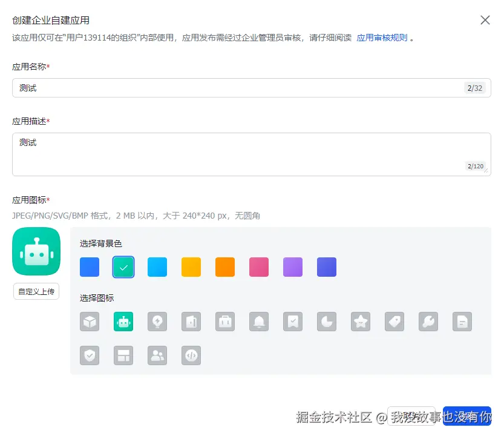Click the large robot icon preview
This screenshot has height=436, width=504.
[x=36, y=251]
